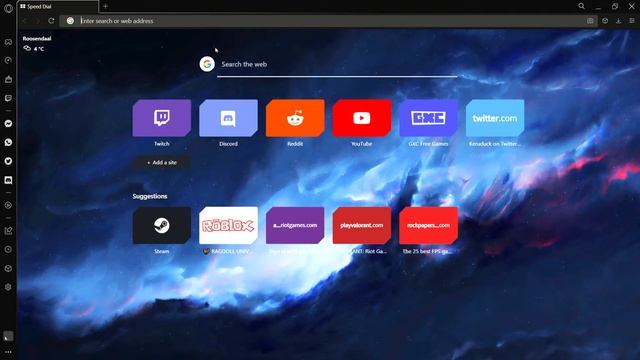Click the Suggestions heading
The height and width of the screenshot is (360, 640).
click(x=150, y=196)
